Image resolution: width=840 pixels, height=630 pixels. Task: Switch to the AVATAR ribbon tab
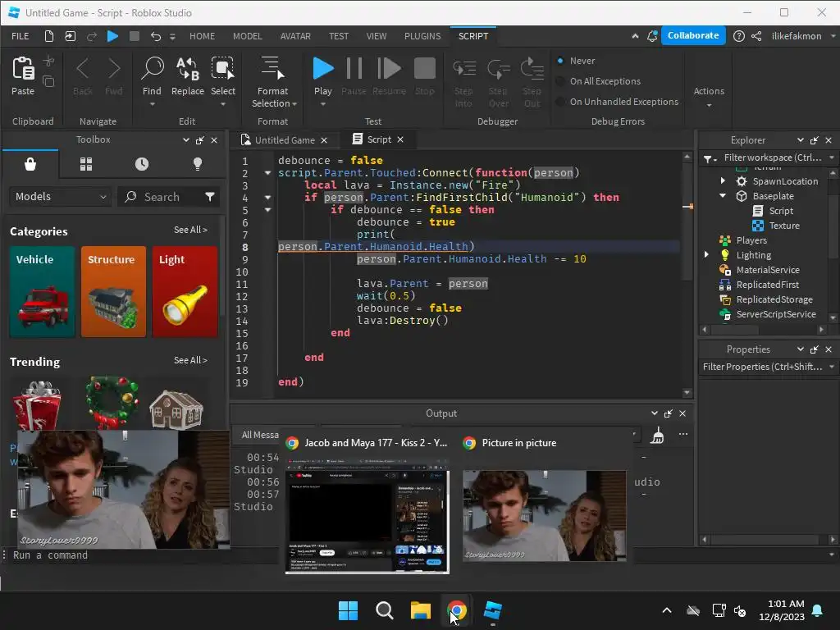(x=295, y=36)
